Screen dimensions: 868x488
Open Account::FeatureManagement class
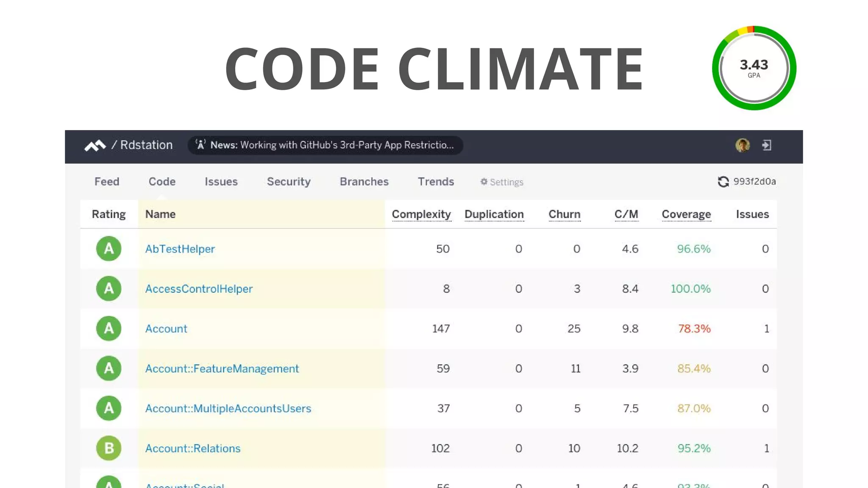click(x=222, y=369)
